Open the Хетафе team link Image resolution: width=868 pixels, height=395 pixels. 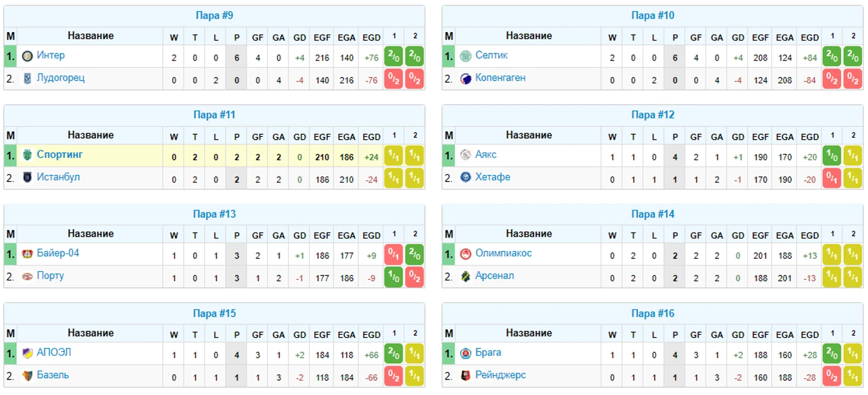click(492, 177)
